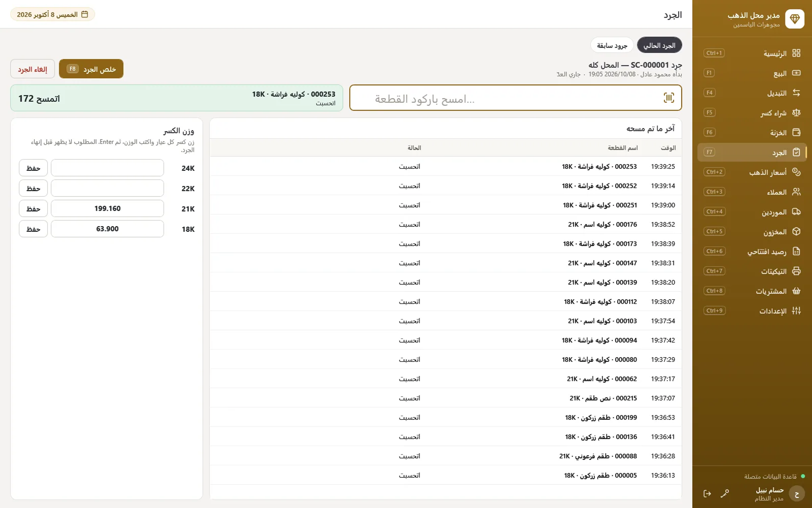Viewport: 812px width, 508px height.
Task: Click the اسم القطعة column header
Action: 622,148
